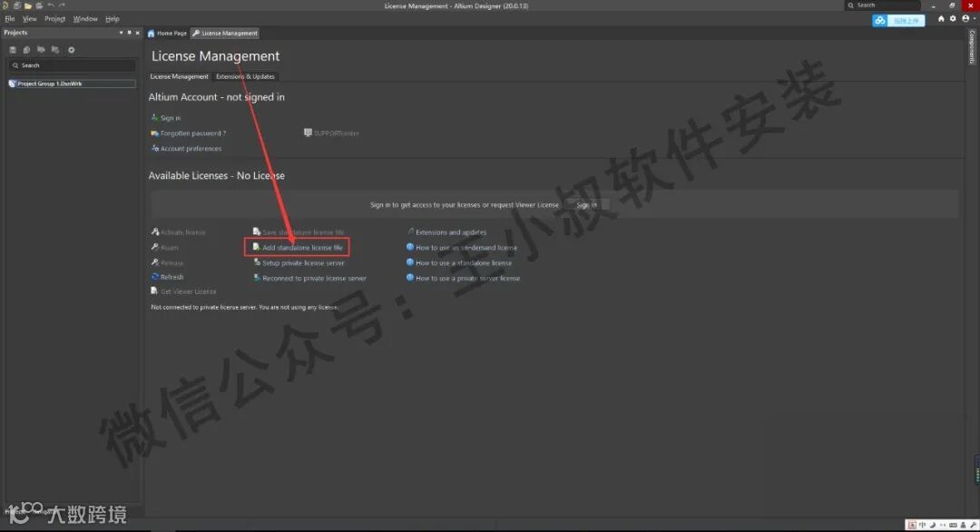Close the Projects panel
The image size is (980, 532).
click(138, 33)
